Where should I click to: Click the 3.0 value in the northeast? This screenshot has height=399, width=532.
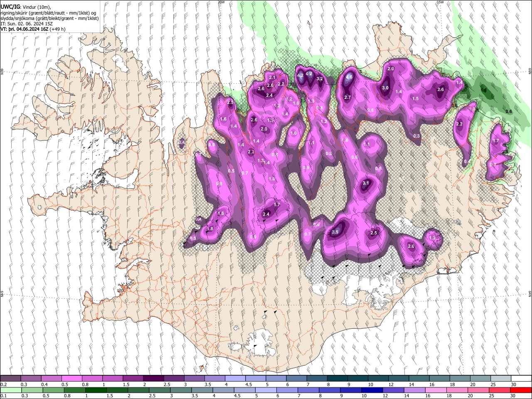(x=385, y=88)
